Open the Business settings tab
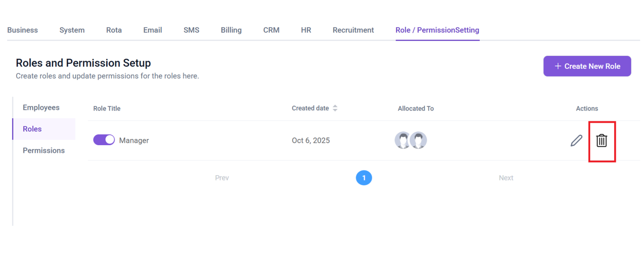Image resolution: width=644 pixels, height=267 pixels. [23, 30]
